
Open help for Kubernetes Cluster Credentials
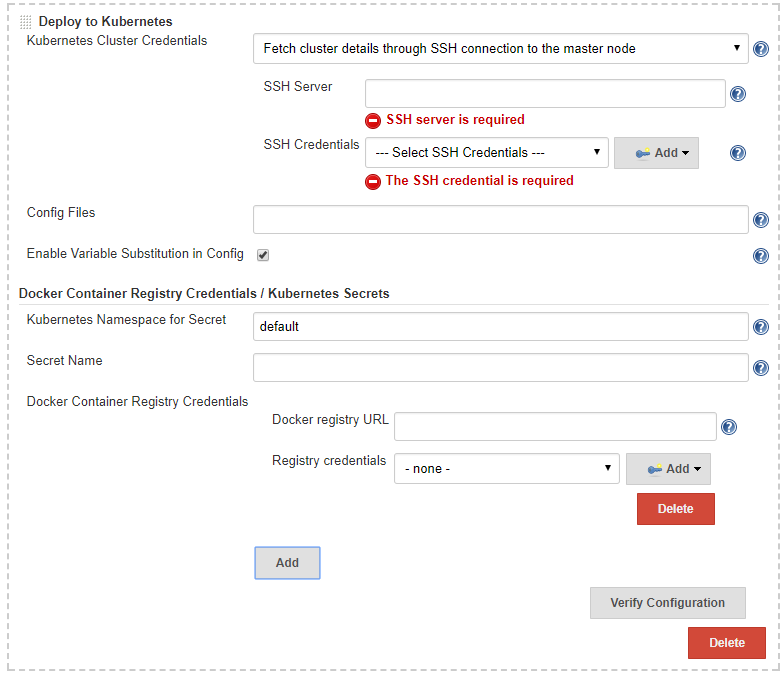click(x=761, y=49)
